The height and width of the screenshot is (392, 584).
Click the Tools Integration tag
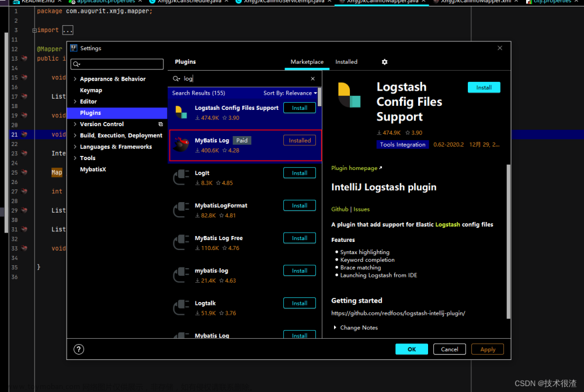(402, 144)
